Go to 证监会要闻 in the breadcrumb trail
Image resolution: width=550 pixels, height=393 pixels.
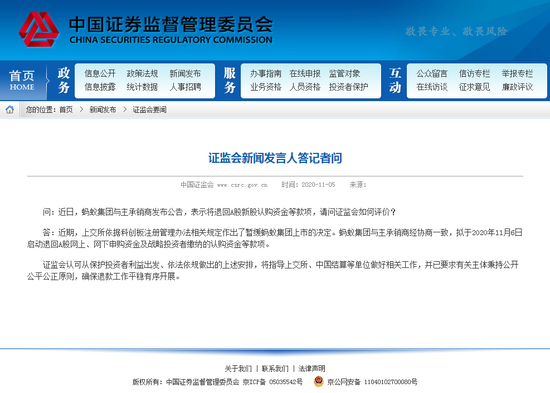coord(149,110)
